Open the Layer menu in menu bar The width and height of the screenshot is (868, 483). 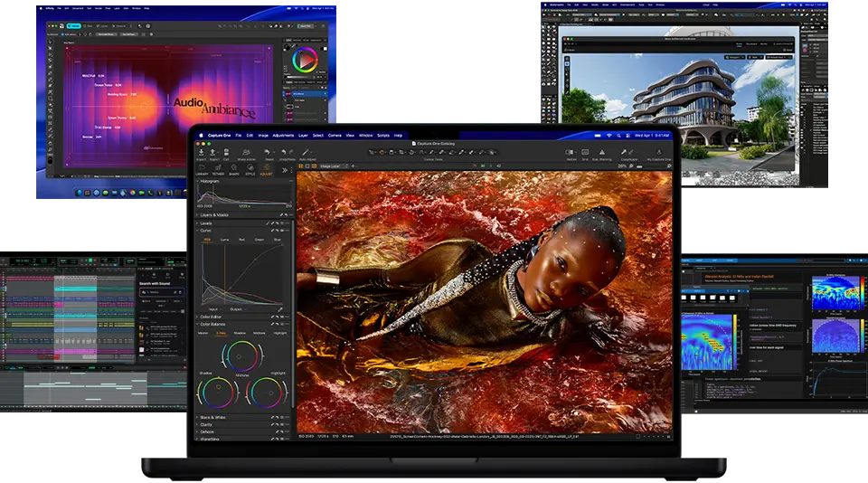point(303,135)
